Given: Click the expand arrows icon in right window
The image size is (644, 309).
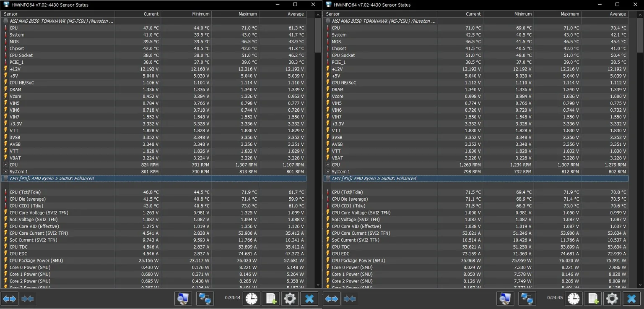Looking at the screenshot, I should click(332, 299).
